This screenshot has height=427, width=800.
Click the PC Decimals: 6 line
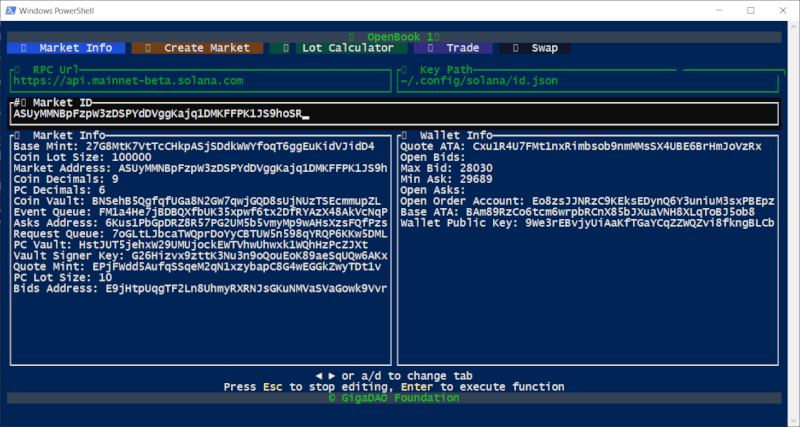pos(59,190)
